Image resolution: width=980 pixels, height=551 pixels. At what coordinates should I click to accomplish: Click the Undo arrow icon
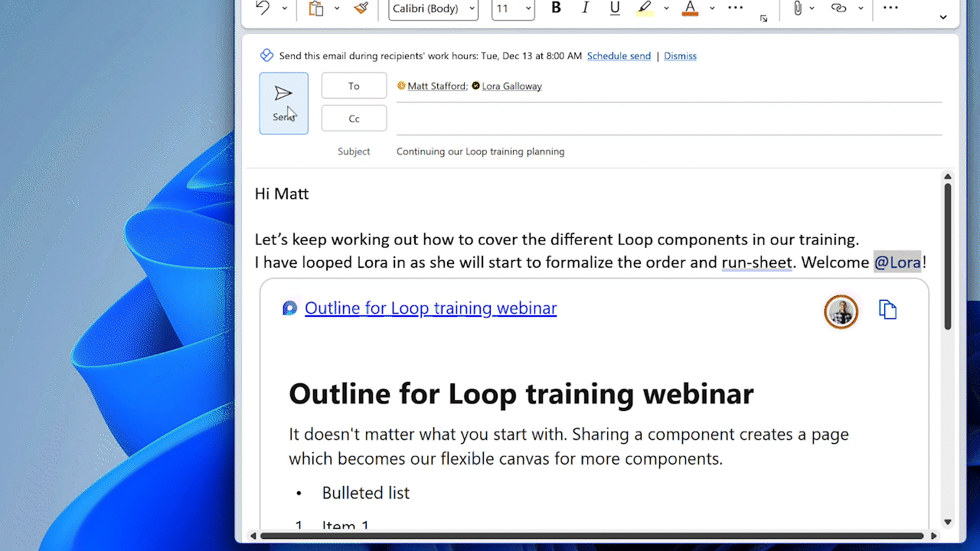[x=263, y=8]
